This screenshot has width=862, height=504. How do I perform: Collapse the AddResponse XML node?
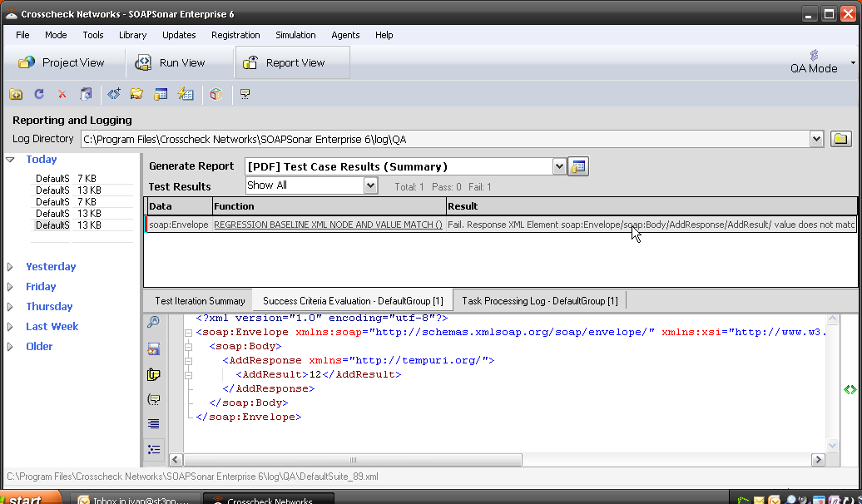pos(189,361)
